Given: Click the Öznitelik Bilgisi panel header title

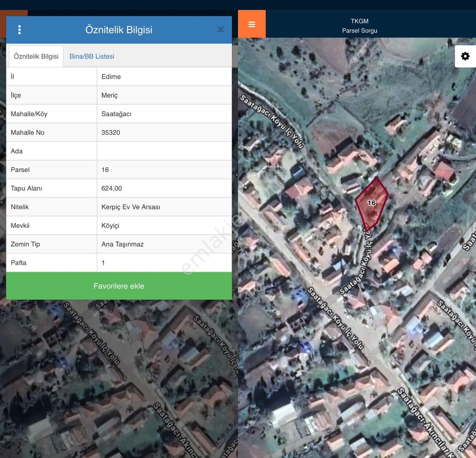Looking at the screenshot, I should tap(119, 30).
